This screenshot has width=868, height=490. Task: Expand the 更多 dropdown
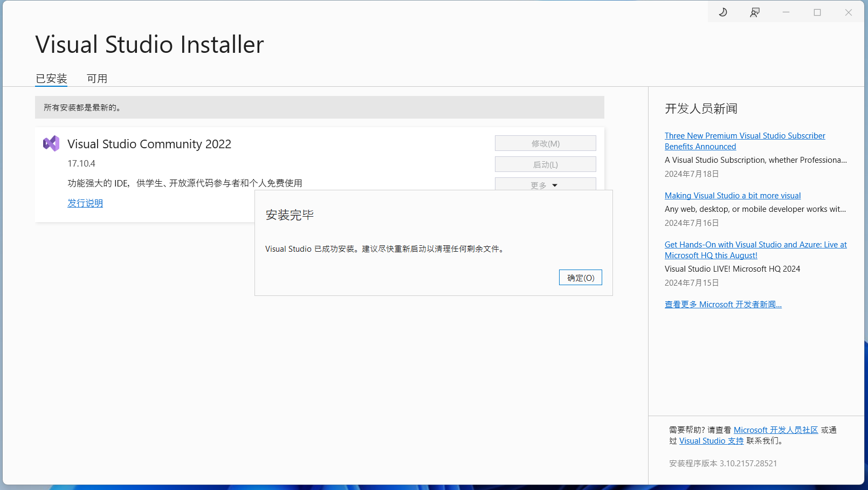[546, 184]
